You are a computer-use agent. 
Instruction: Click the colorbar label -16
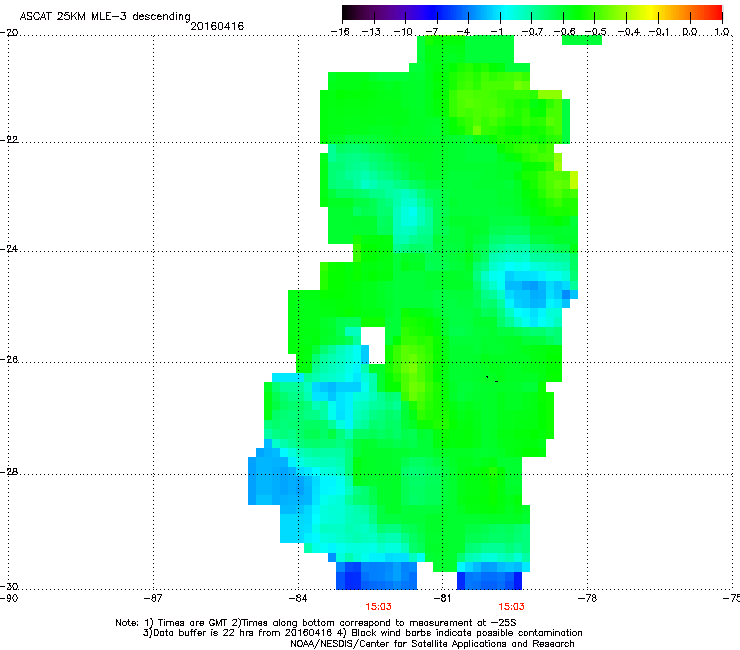(x=340, y=32)
